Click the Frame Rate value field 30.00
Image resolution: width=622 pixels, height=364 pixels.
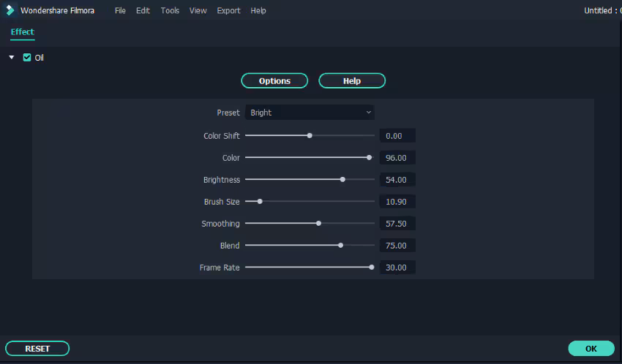pyautogui.click(x=397, y=268)
